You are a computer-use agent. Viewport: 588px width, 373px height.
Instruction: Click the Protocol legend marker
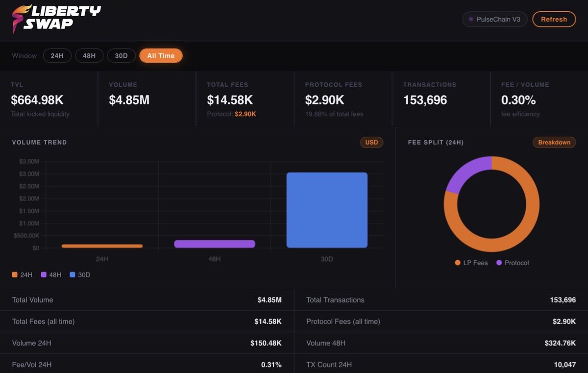tap(499, 263)
